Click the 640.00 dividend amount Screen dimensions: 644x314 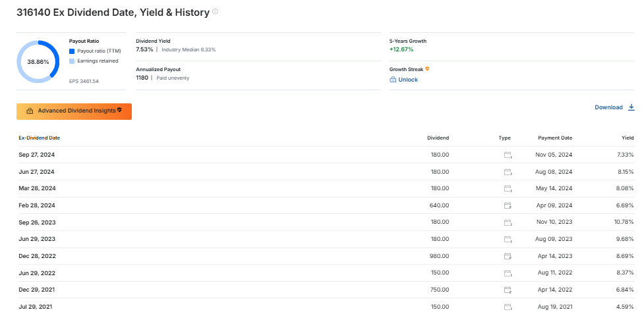pos(440,205)
